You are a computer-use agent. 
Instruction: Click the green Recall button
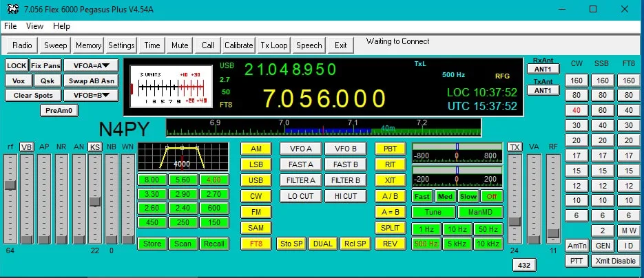coord(214,244)
